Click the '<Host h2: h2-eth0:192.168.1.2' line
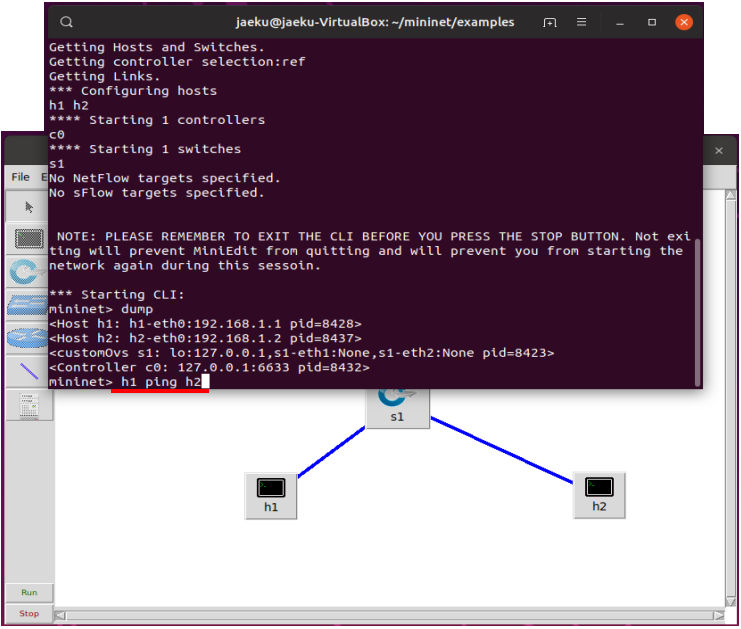The height and width of the screenshot is (629, 741). point(205,338)
